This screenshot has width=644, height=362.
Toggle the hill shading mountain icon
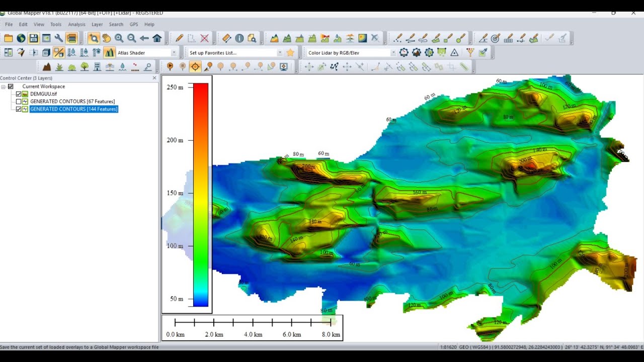[109, 52]
